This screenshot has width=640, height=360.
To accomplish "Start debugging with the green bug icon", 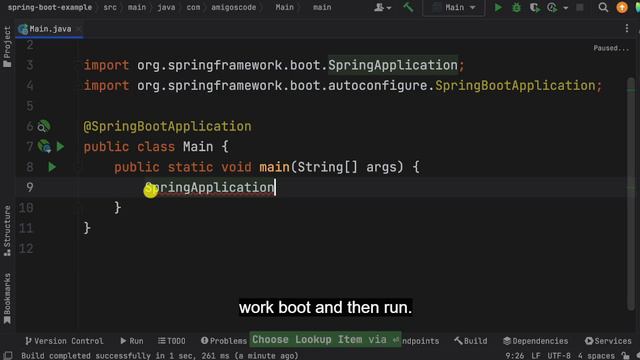I will pyautogui.click(x=516, y=7).
